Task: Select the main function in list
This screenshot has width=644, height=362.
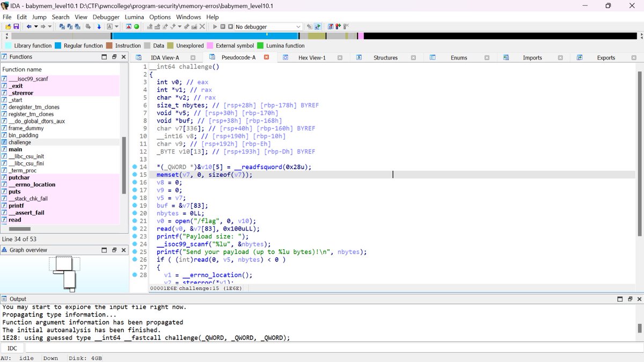Action: click(61, 149)
